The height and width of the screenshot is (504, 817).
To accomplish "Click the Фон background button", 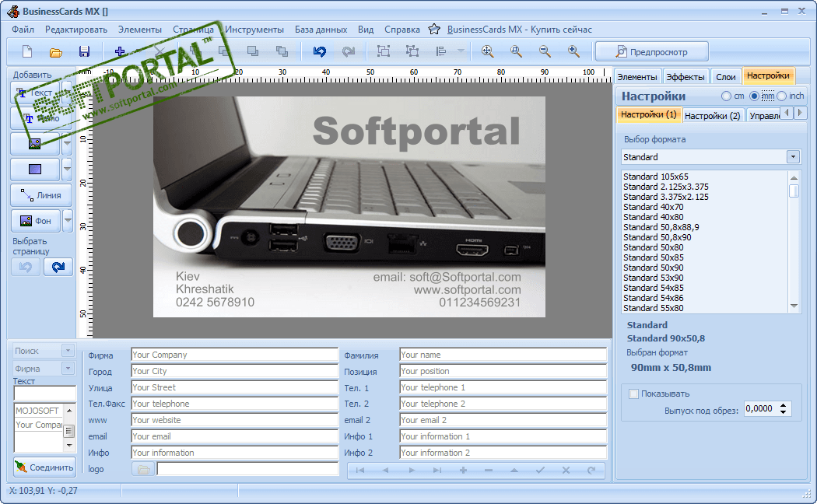I will coord(36,221).
